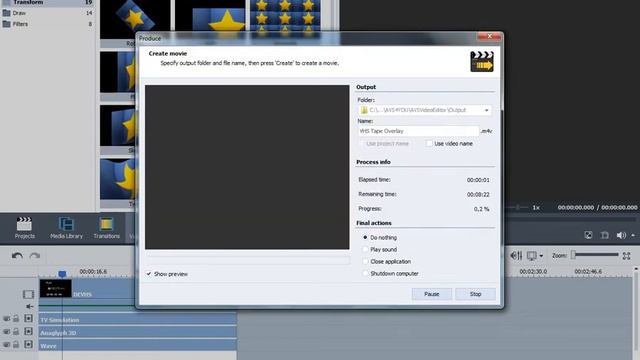Click the 00:00:16.6 timeline ruler label
Screen dimensions: 640x360
coord(93,271)
